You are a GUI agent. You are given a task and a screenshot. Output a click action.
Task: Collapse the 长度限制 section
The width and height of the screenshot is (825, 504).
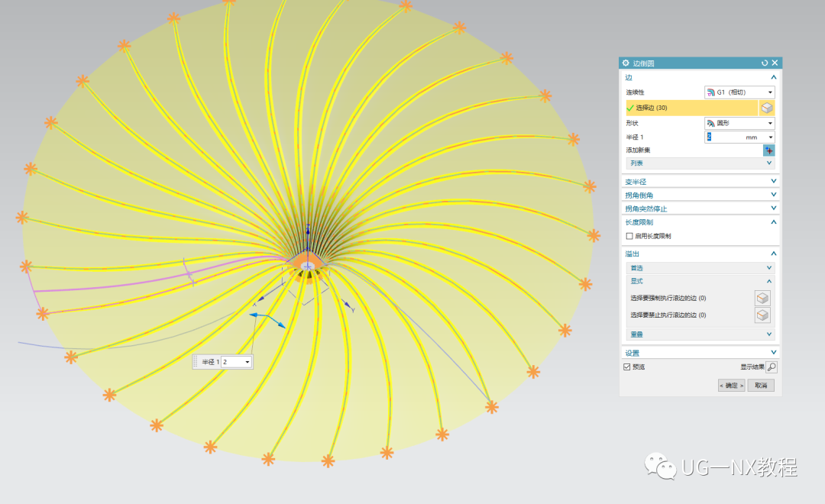pos(773,222)
